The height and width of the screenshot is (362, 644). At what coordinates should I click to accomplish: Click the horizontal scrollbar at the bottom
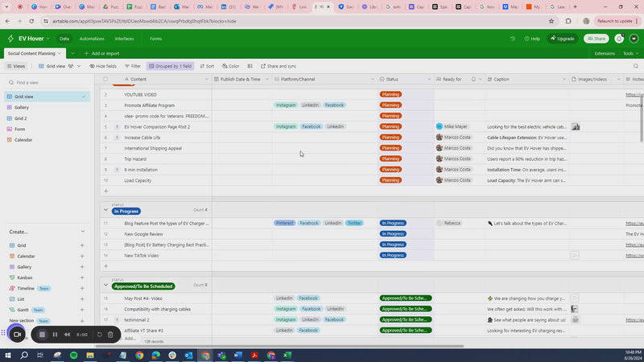pos(281,346)
